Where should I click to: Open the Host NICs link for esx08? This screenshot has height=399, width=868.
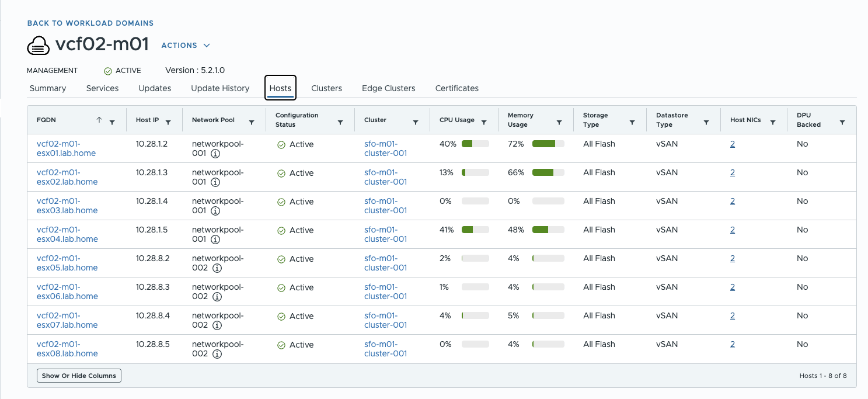coord(733,344)
